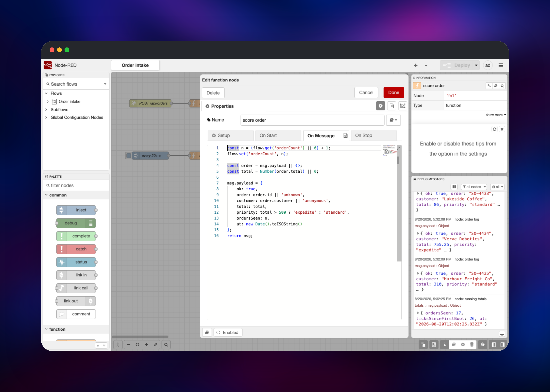Open debug window in new window

502,334
